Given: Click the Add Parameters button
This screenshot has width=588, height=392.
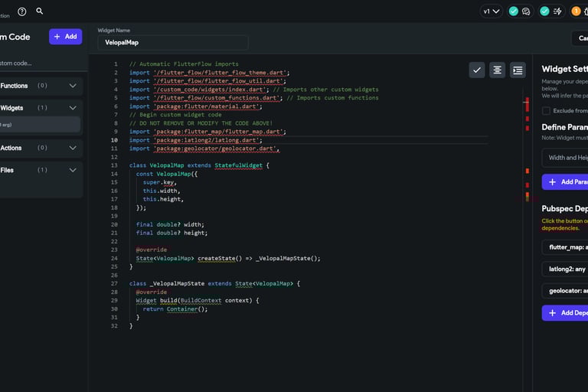Looking at the screenshot, I should pos(565,182).
